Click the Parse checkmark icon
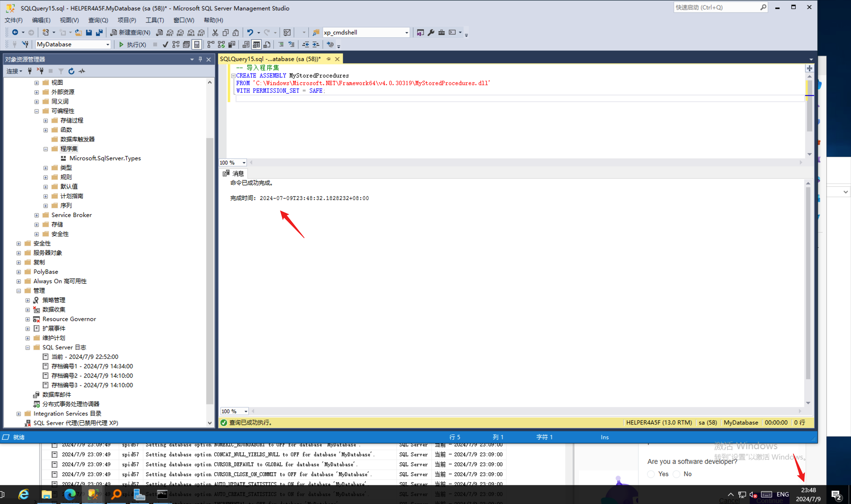The image size is (851, 504). 165,44
